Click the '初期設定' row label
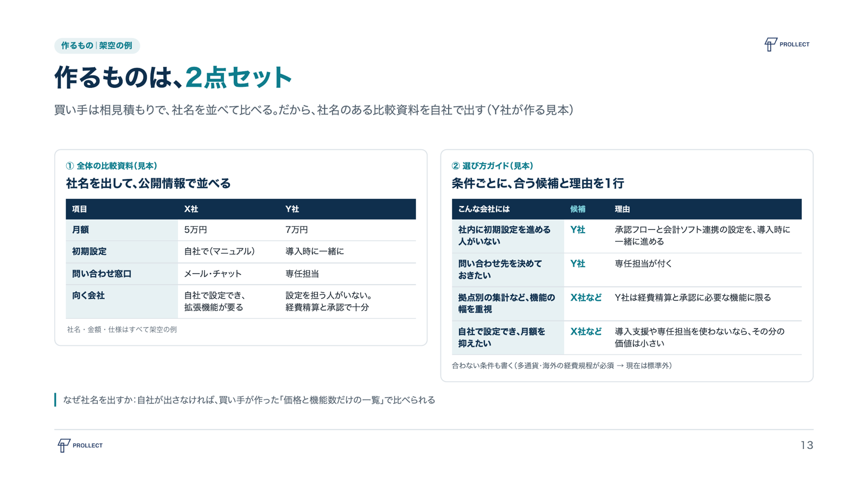This screenshot has height=488, width=868. (x=90, y=252)
